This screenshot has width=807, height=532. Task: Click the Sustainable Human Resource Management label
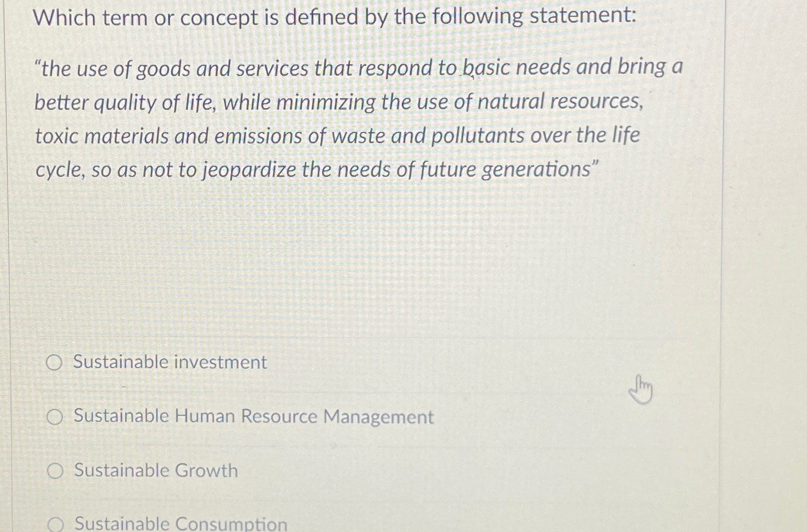(254, 417)
